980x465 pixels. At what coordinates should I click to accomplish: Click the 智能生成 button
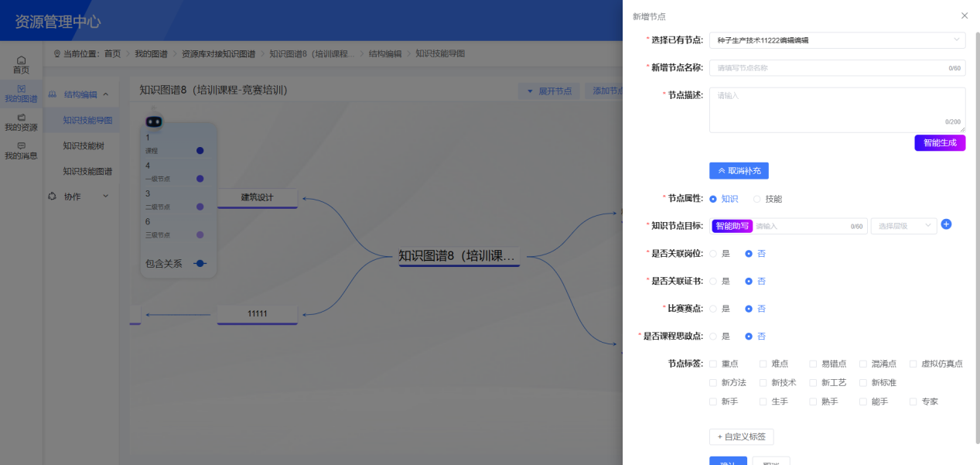[x=939, y=142]
